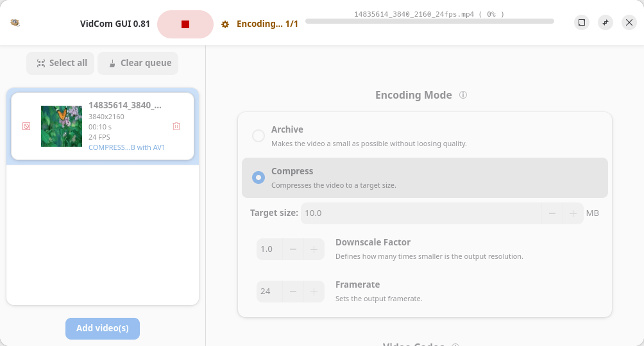Click the VidCom app logo icon
The width and height of the screenshot is (644, 346).
pyautogui.click(x=15, y=23)
